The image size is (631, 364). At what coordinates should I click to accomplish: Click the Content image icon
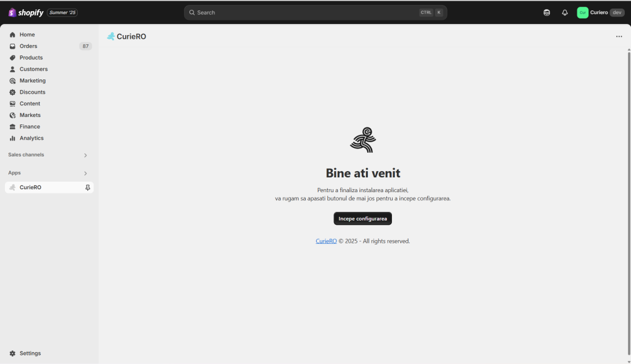(12, 103)
